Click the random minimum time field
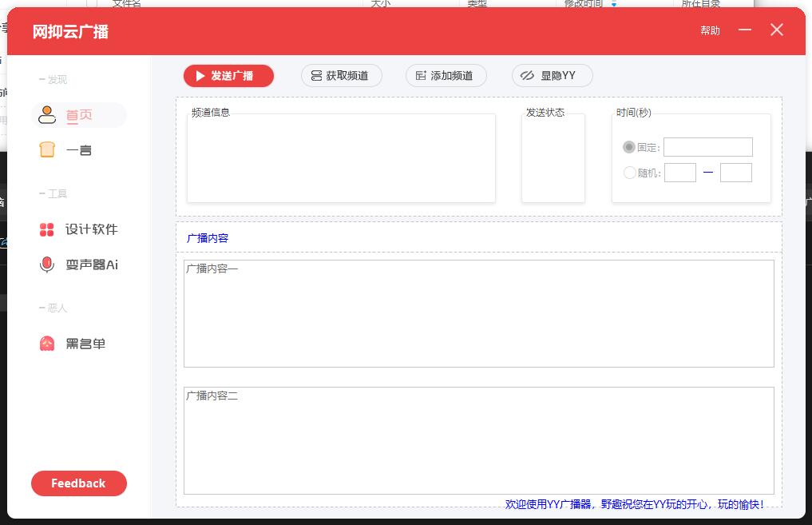812x525 pixels. [680, 173]
